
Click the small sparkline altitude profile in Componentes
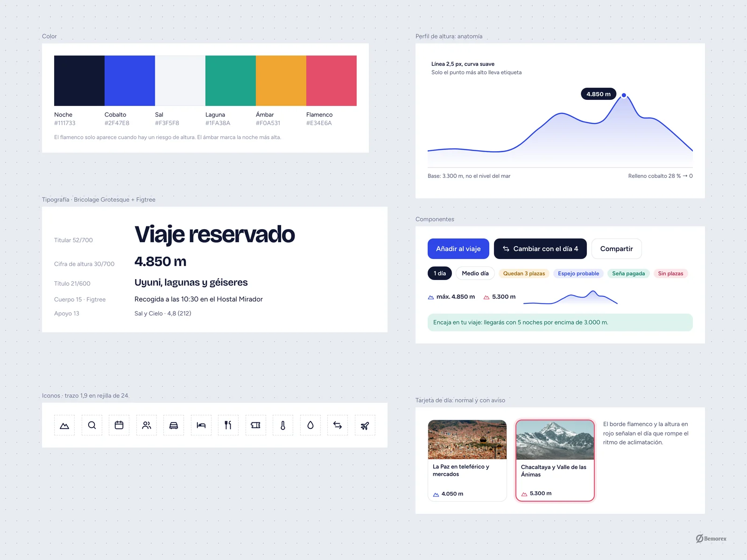pyautogui.click(x=571, y=297)
